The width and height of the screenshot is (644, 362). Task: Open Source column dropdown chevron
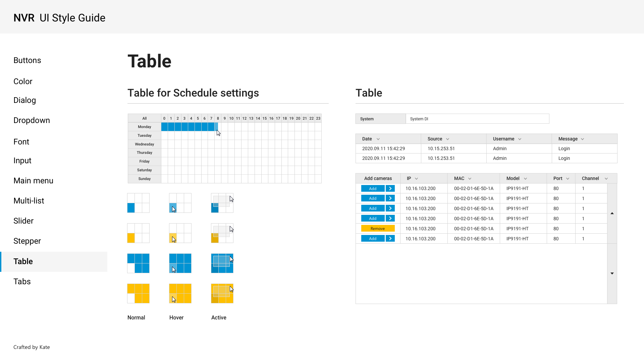click(x=447, y=139)
